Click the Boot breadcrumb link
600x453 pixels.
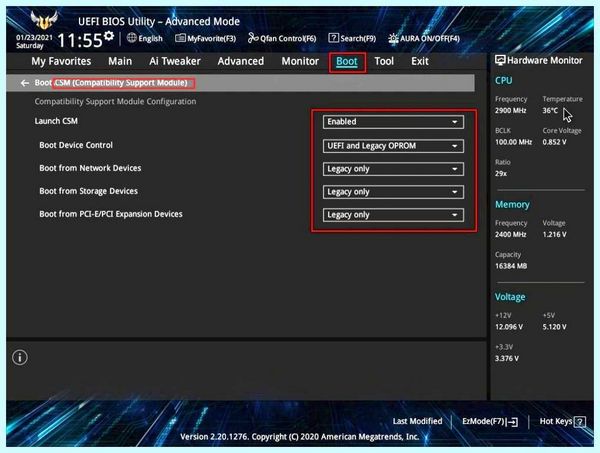[x=43, y=83]
